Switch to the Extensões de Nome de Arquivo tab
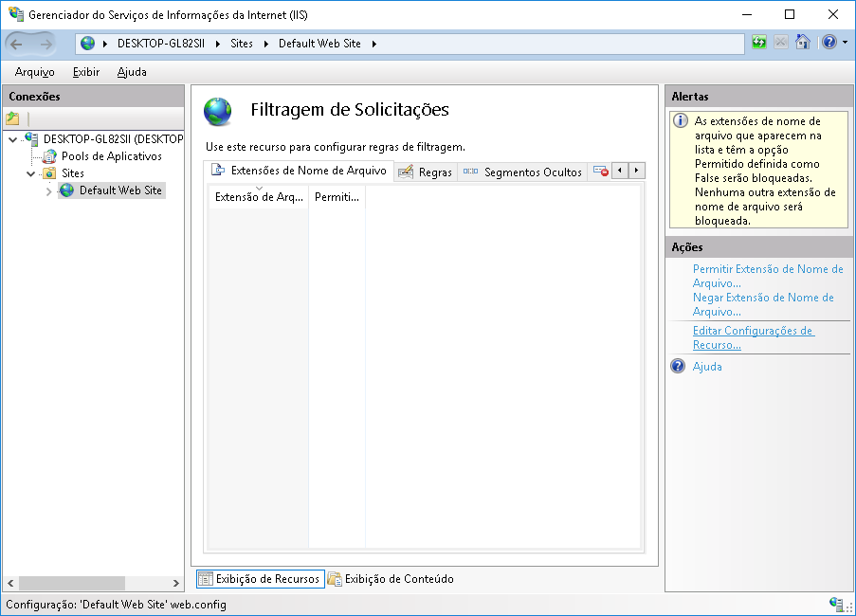856x616 pixels. coord(299,171)
